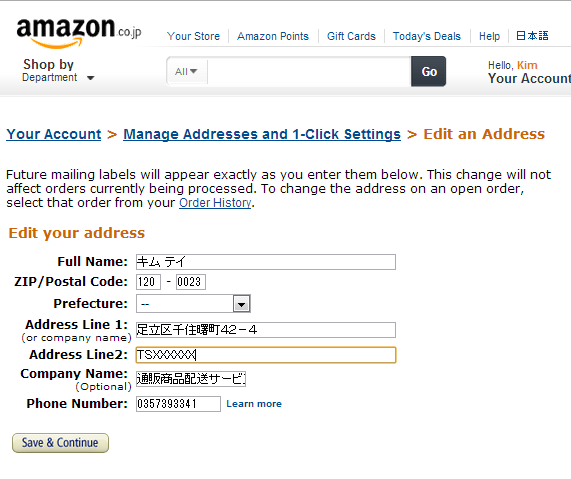Click the Amazon.co.jp logo
The image size is (571, 479).
click(79, 33)
